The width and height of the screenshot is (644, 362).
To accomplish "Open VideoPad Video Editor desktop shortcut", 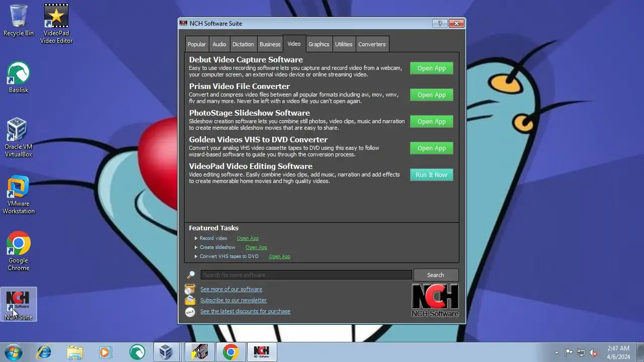I will [56, 24].
